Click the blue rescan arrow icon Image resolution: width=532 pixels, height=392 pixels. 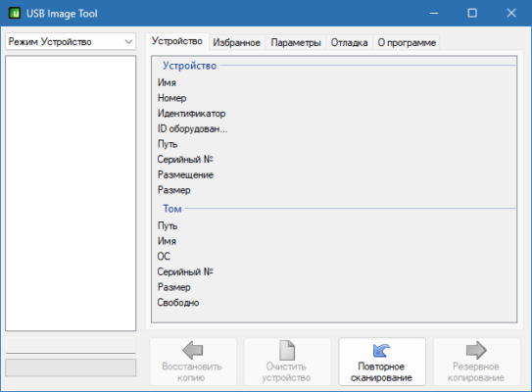coord(381,350)
